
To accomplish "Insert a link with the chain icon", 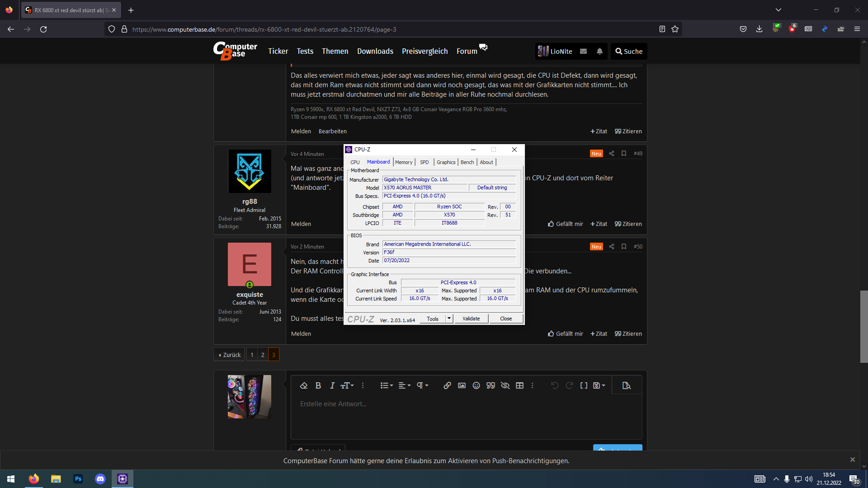I will coord(447,385).
